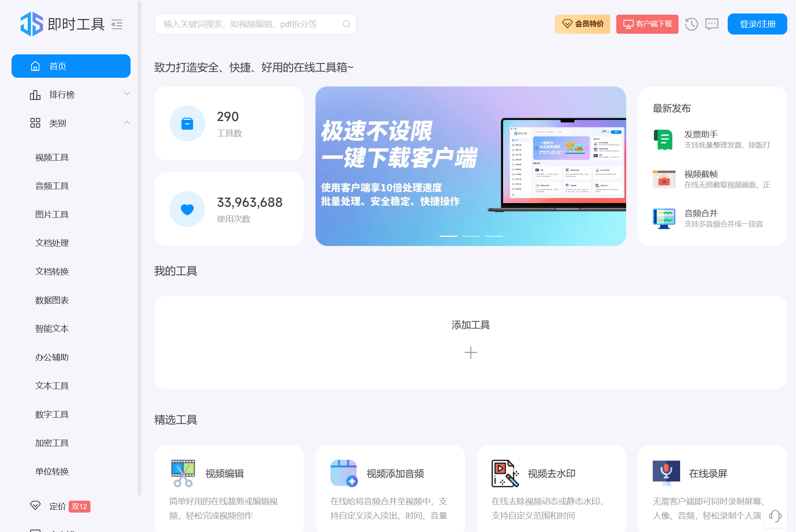Open the 音频合并 tool icon
Image resolution: width=796 pixels, height=532 pixels.
coord(663,219)
